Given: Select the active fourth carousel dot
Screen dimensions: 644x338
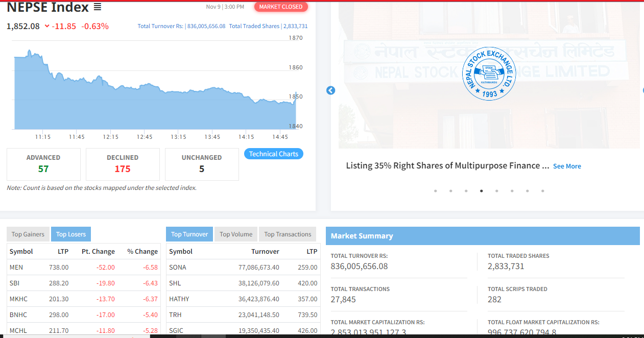Looking at the screenshot, I should click(481, 191).
